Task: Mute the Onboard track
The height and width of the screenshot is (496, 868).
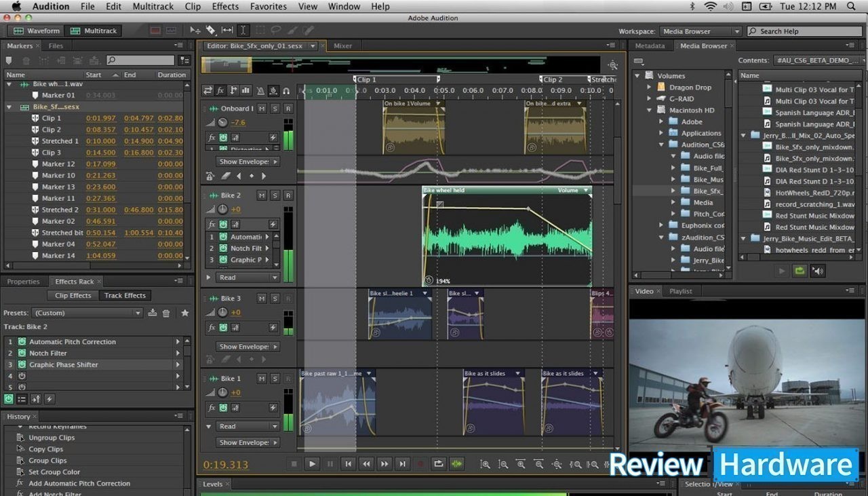Action: point(262,109)
